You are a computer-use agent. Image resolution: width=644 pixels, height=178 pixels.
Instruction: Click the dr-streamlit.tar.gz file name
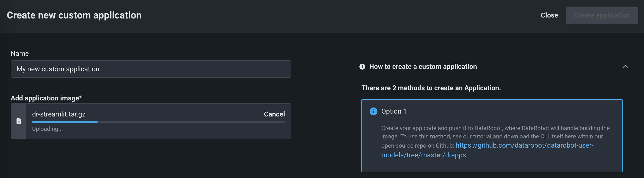59,114
